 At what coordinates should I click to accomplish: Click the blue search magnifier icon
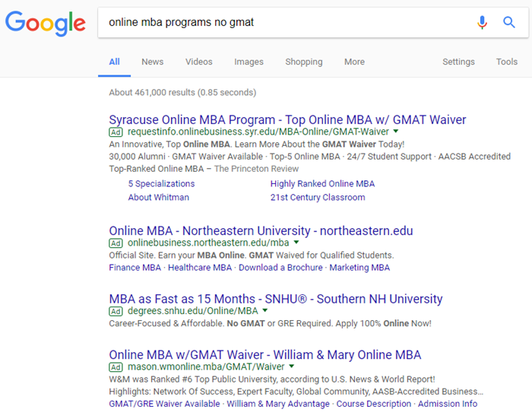point(509,22)
